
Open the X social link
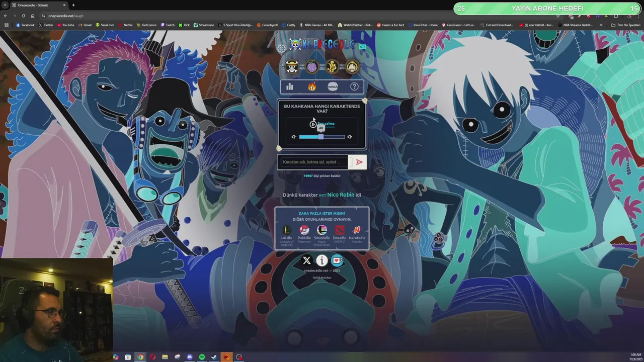(307, 260)
